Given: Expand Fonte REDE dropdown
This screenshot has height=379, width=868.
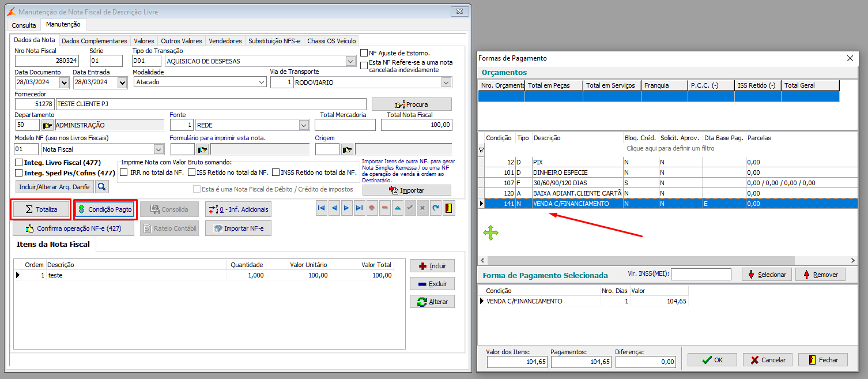Looking at the screenshot, I should [x=304, y=125].
